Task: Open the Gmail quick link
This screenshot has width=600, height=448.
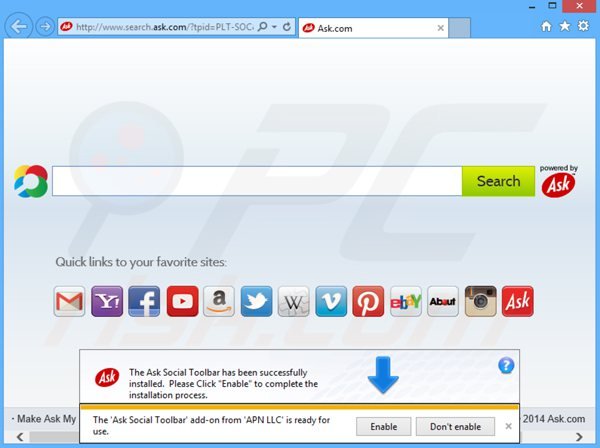Action: tap(69, 301)
